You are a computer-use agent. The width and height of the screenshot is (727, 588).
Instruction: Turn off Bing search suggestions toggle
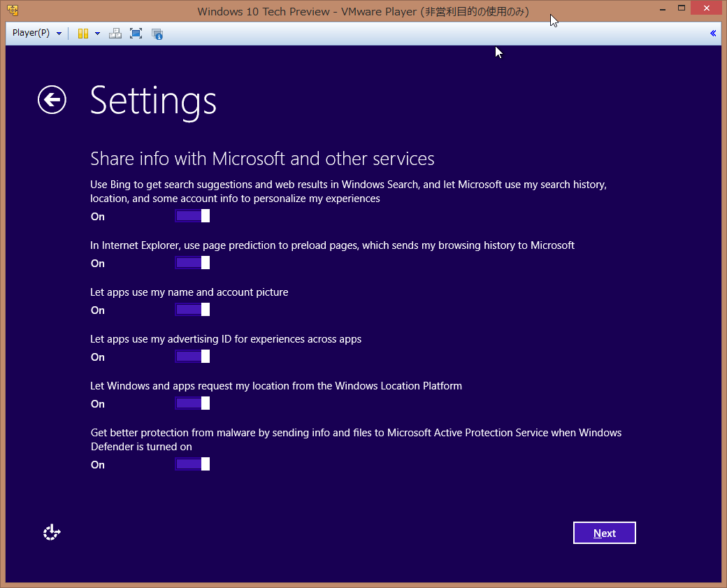tap(192, 215)
